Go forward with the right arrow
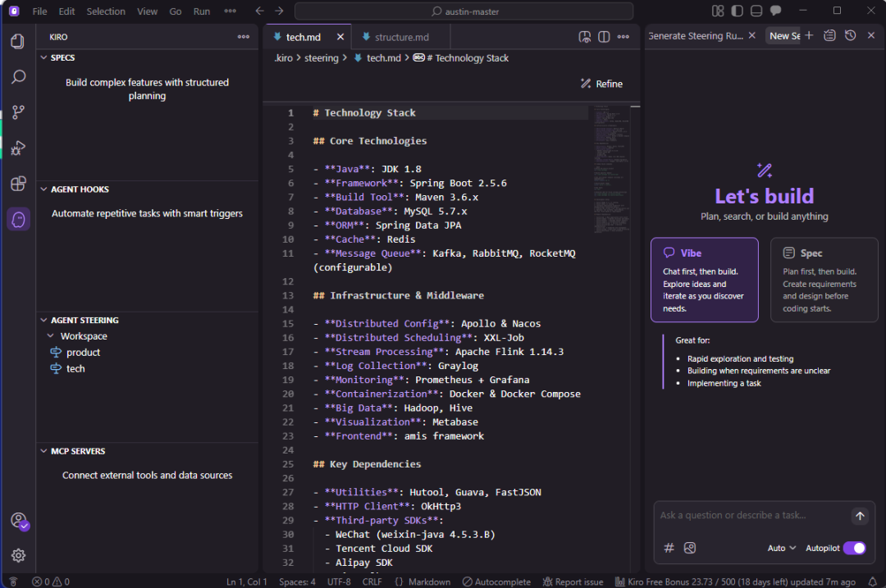 pyautogui.click(x=279, y=11)
